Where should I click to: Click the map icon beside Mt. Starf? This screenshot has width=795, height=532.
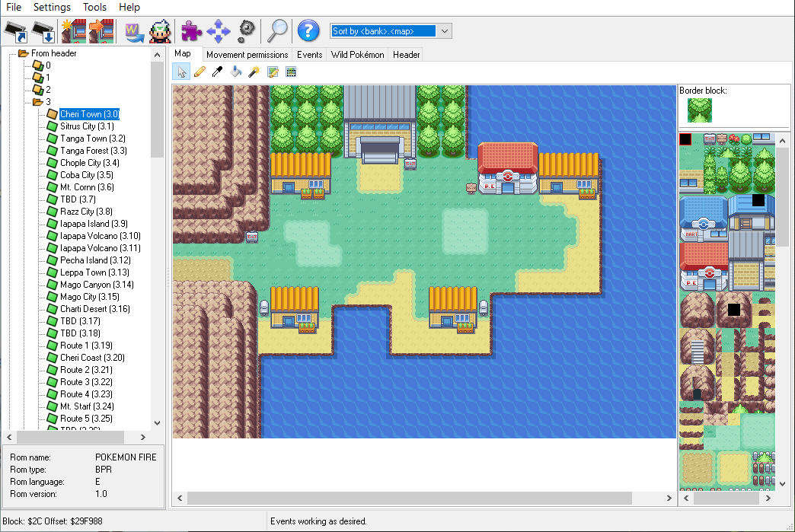[53, 406]
